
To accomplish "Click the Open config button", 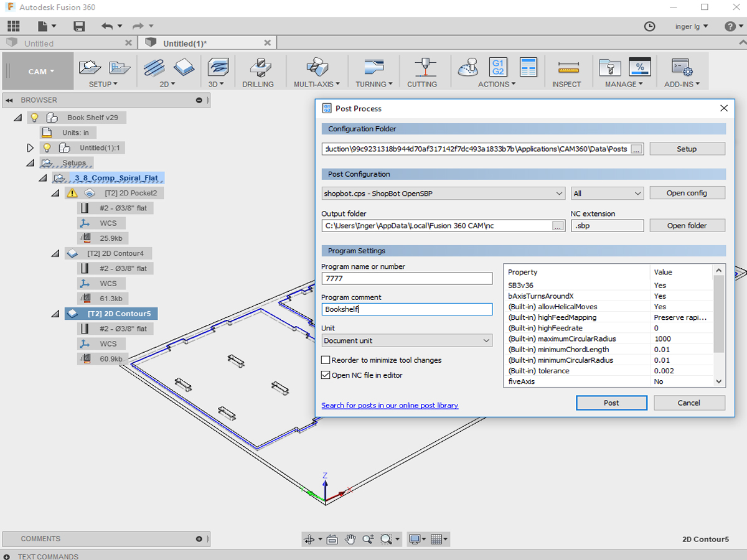I will pos(687,193).
